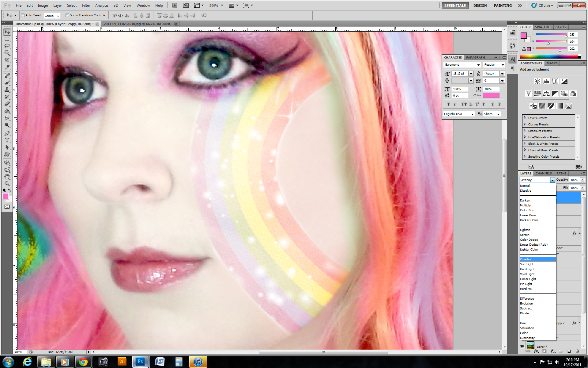This screenshot has width=588, height=368.
Task: Select the Custom Shape tool
Action: click(x=7, y=154)
